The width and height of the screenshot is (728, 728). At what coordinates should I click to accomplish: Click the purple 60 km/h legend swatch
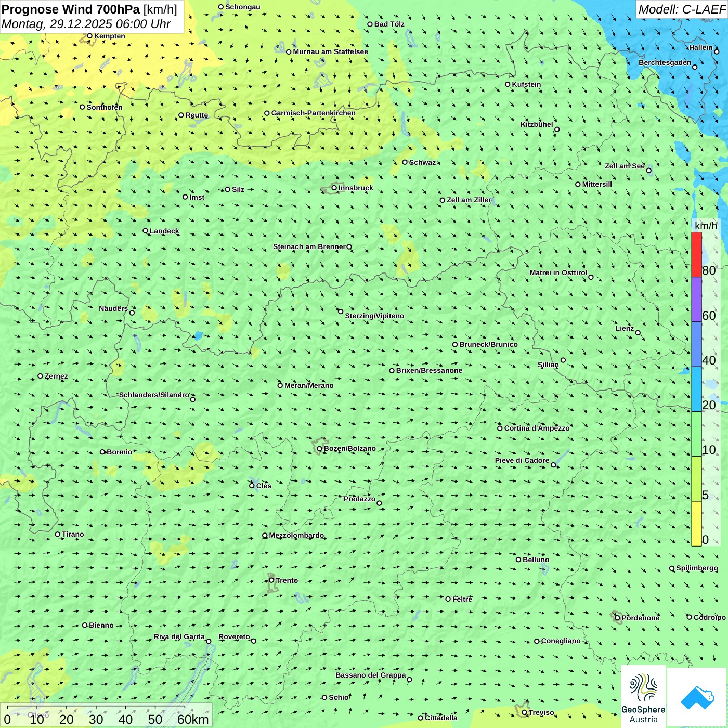pos(696,300)
